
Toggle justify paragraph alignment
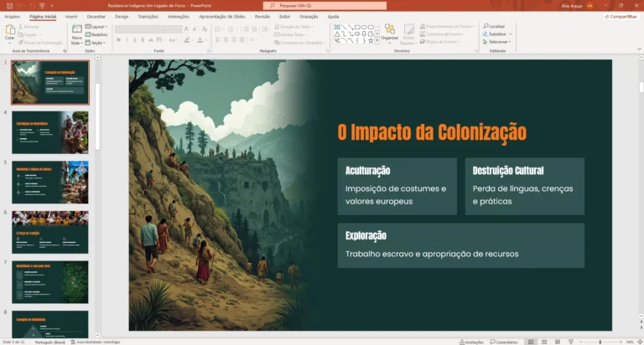click(x=241, y=40)
